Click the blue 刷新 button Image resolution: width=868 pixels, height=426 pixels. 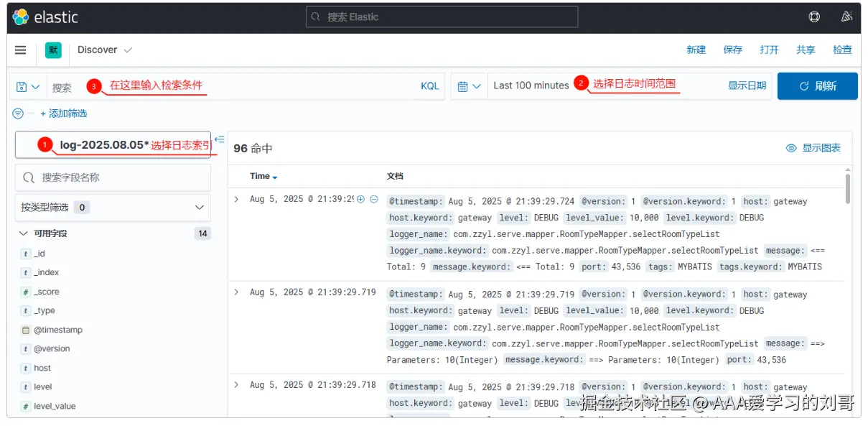pos(818,86)
